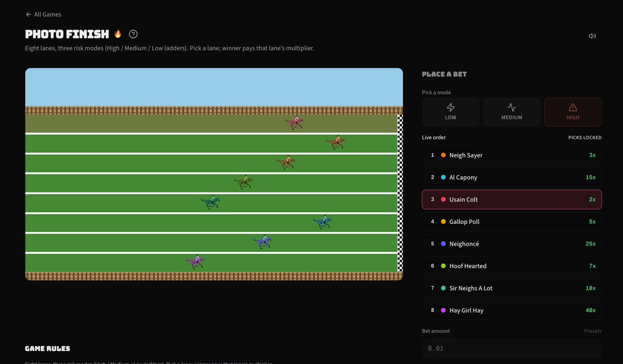Click the magenta dot beside Hay Girl Hay

443,311
